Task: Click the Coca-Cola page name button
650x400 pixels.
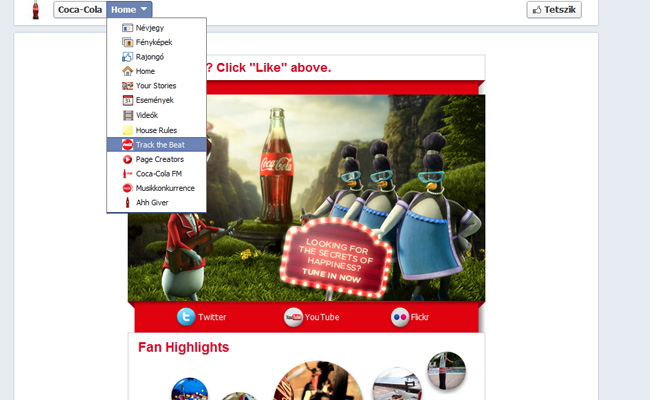Action: (x=80, y=10)
